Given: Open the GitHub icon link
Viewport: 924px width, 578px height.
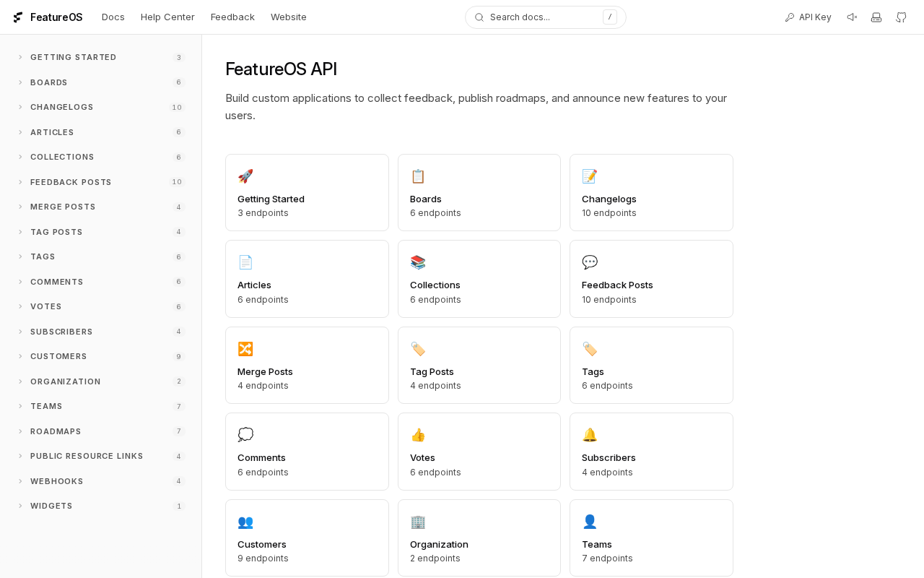Looking at the screenshot, I should pyautogui.click(x=901, y=17).
